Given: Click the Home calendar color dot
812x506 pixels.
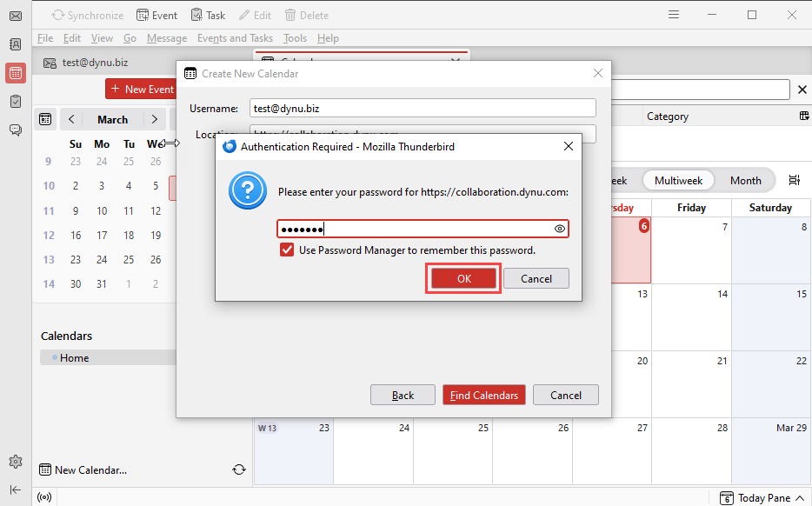Looking at the screenshot, I should click(x=55, y=357).
